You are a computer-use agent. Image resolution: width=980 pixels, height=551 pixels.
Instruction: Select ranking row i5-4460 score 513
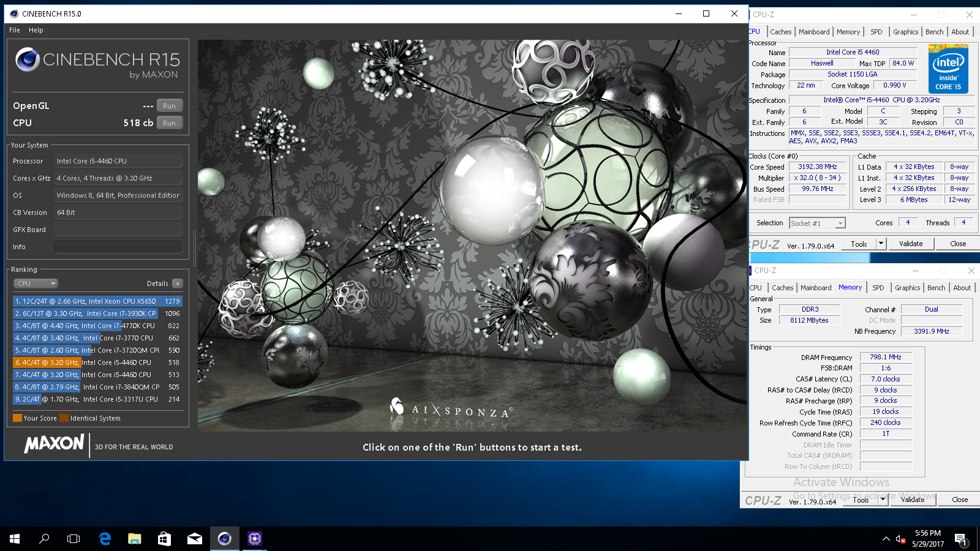click(97, 375)
